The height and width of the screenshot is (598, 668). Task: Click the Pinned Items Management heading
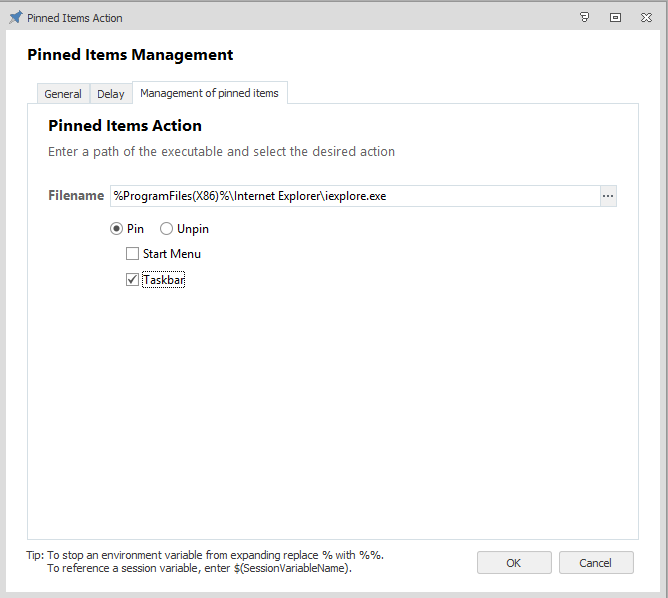coord(130,55)
